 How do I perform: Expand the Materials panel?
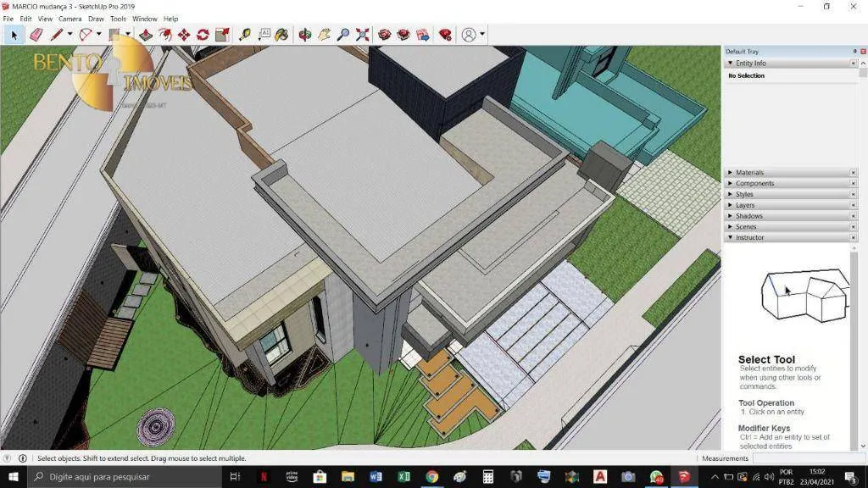click(x=730, y=173)
